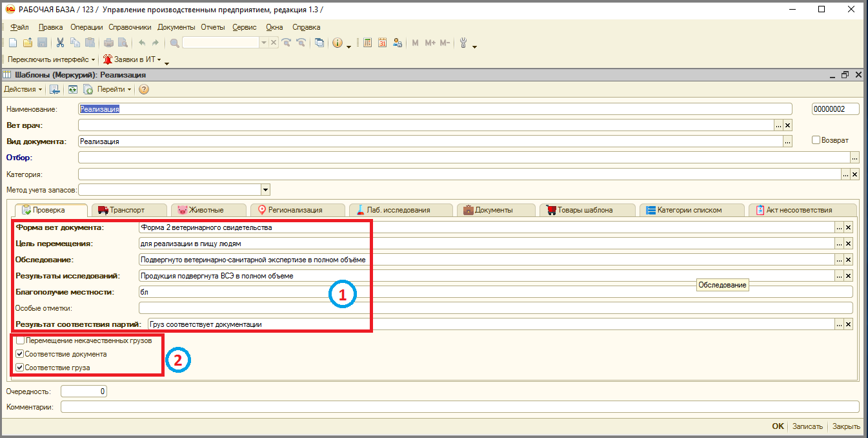Open the calendar icon in toolbar

click(x=382, y=43)
